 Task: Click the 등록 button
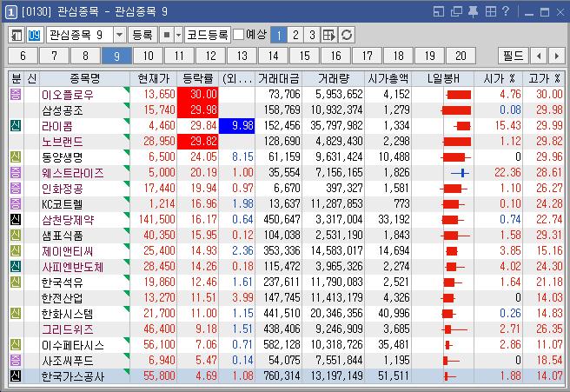(142, 36)
